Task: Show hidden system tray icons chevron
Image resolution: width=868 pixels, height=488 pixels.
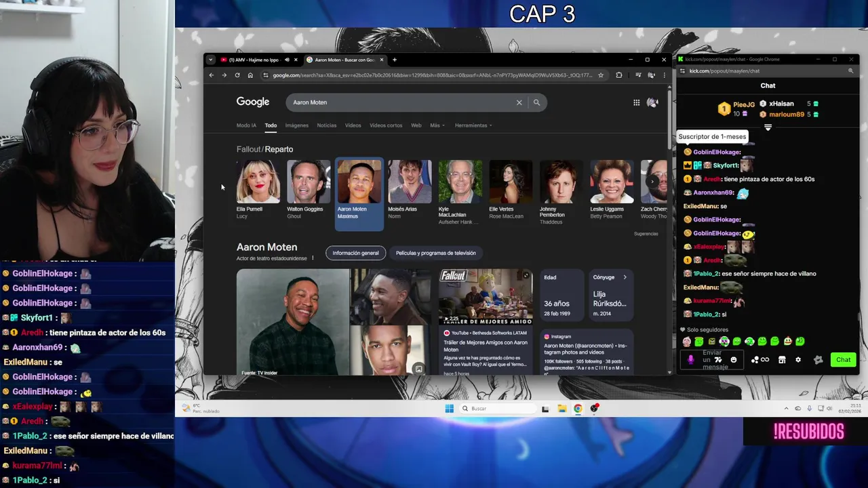Action: click(787, 409)
